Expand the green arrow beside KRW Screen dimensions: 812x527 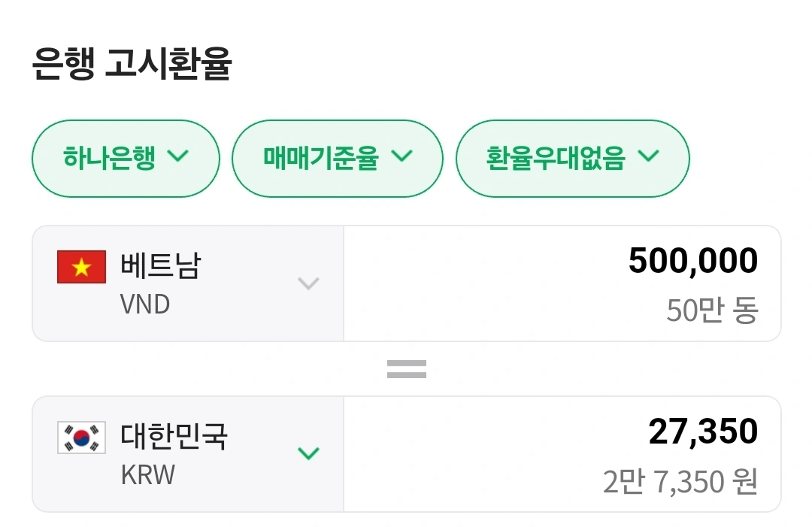308,453
